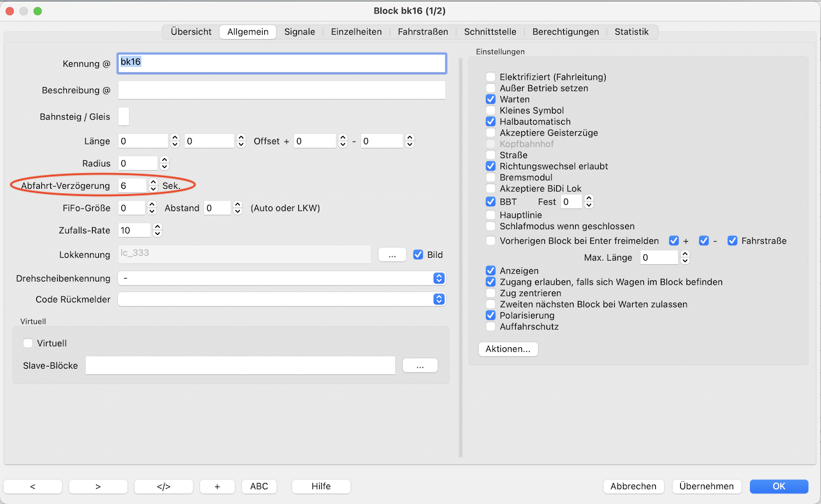Toggle the Virtuell checkbox

click(x=29, y=343)
